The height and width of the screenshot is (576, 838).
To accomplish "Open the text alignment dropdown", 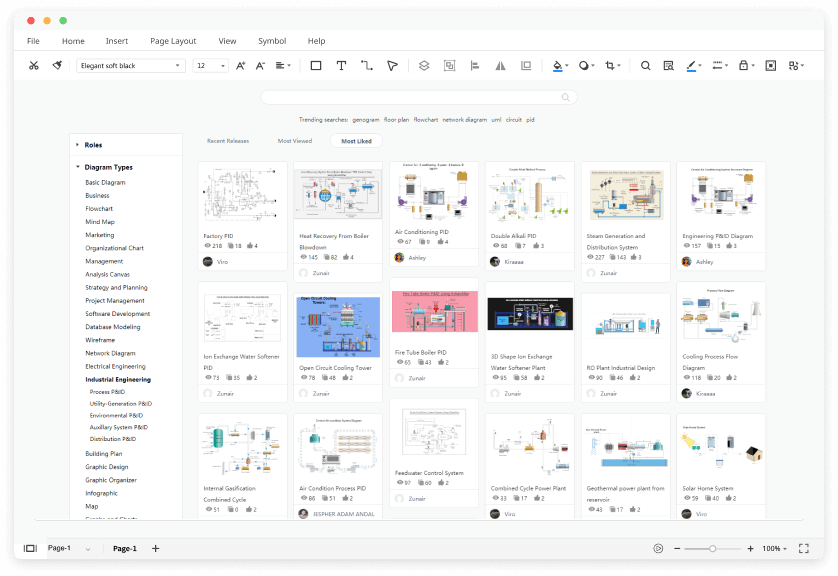I will (283, 66).
